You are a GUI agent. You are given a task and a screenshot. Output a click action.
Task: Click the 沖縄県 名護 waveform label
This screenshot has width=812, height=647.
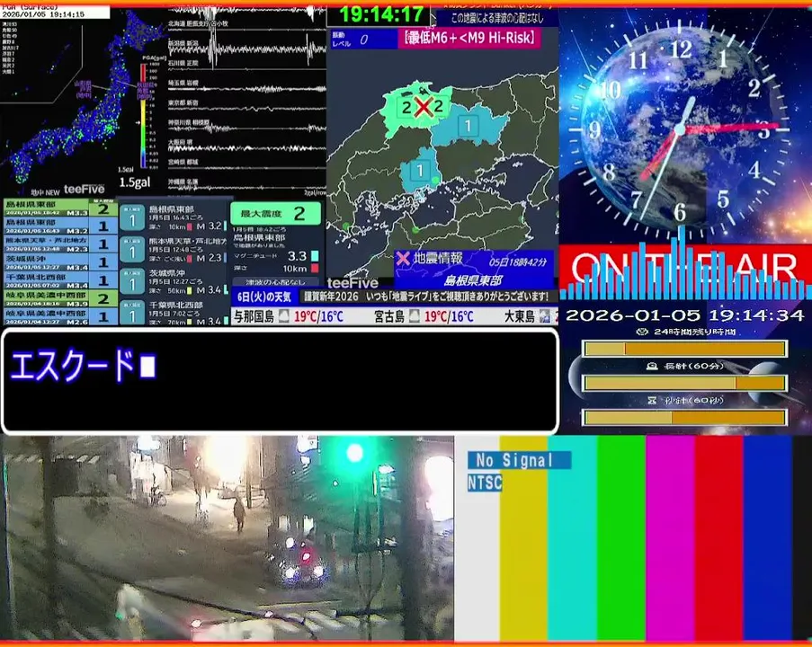(183, 182)
